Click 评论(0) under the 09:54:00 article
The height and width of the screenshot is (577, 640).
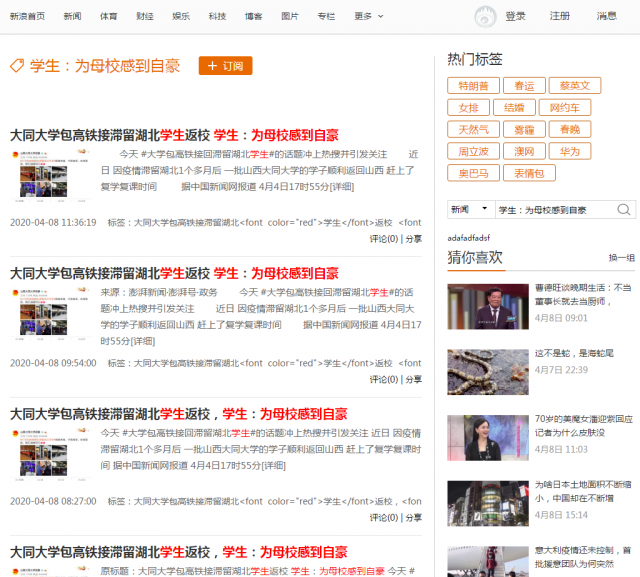pos(384,379)
